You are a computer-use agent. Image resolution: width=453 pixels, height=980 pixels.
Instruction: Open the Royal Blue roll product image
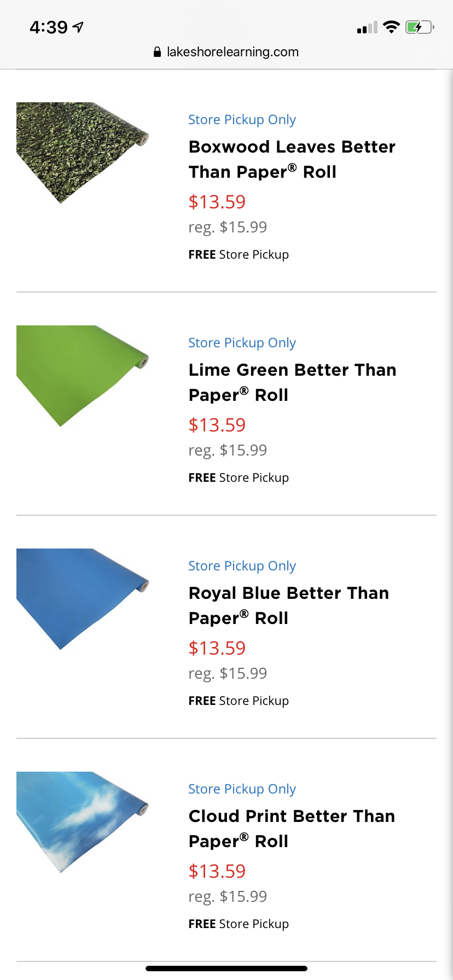point(82,598)
